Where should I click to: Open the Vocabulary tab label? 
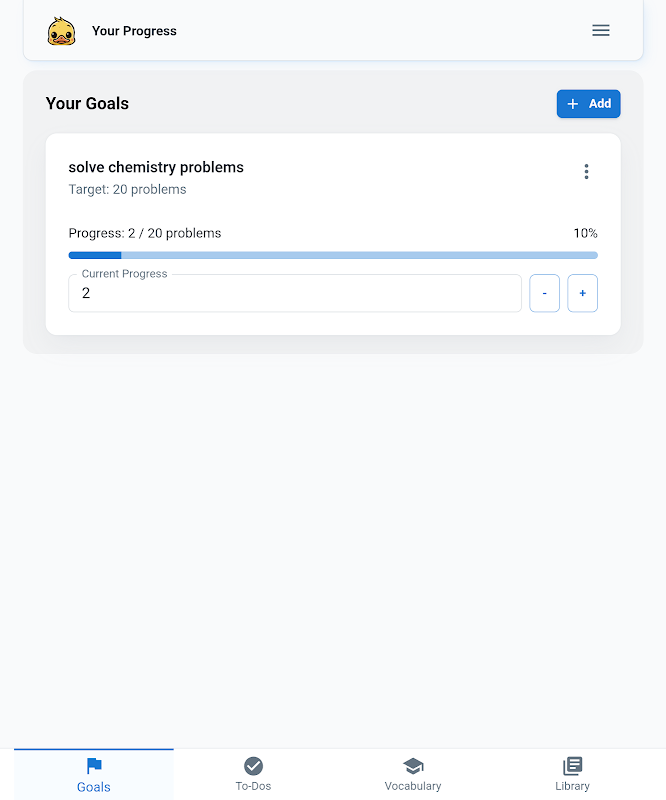click(x=413, y=786)
